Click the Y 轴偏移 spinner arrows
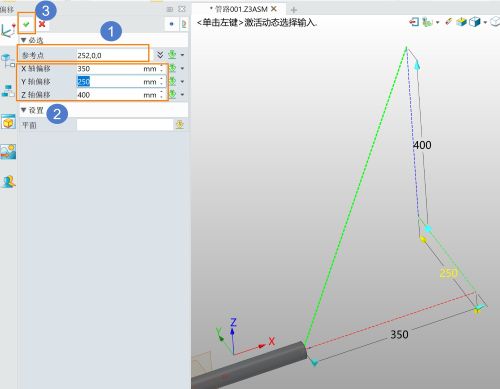Screen dimensions: 500x389 click(162, 82)
